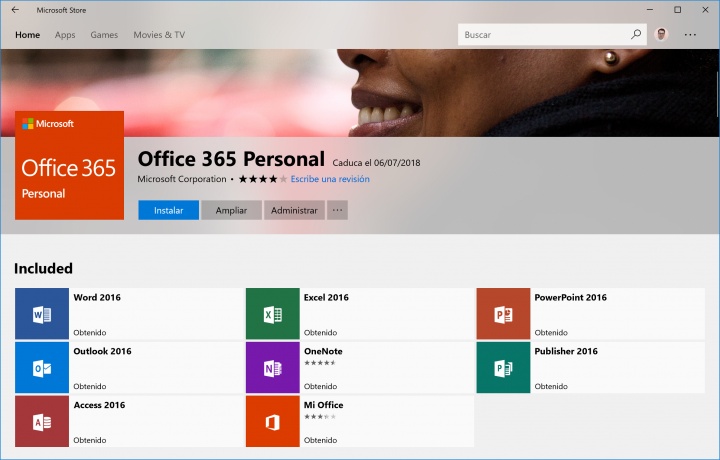
Task: Select the Mi Office title text
Action: 324,405
